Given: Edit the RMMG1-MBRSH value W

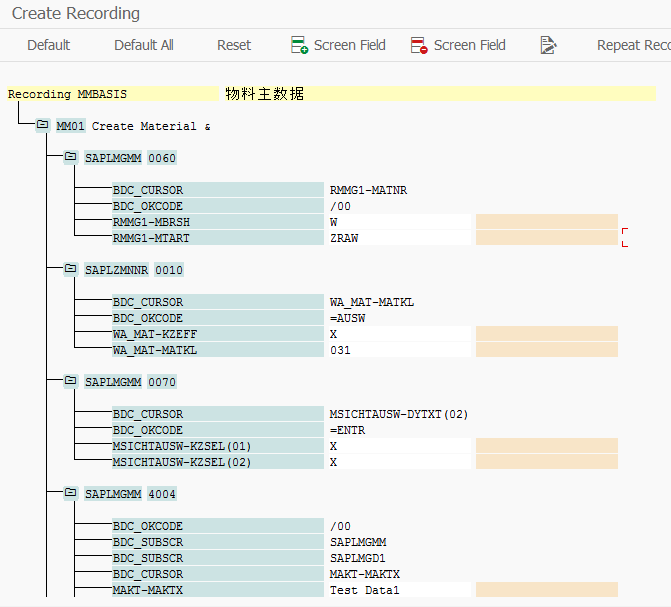Looking at the screenshot, I should pos(399,222).
